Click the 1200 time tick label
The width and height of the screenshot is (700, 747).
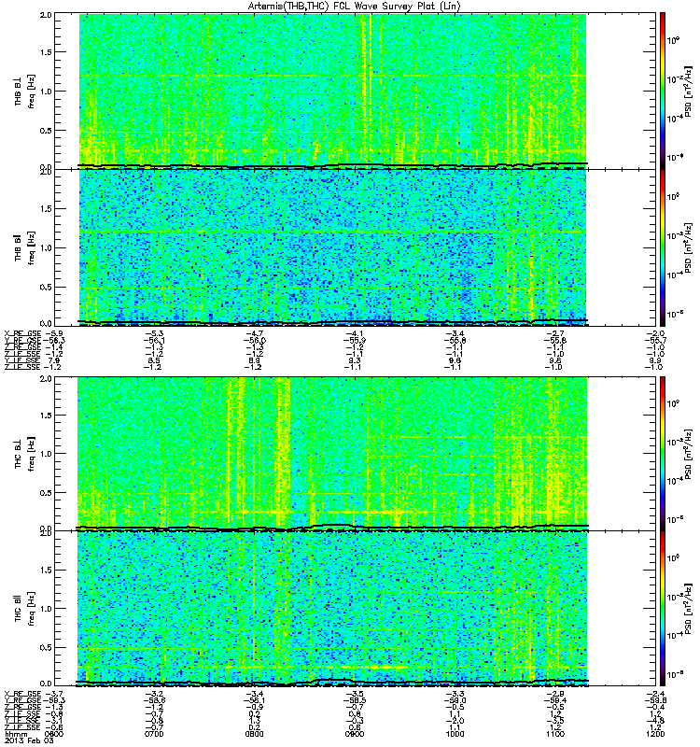pos(655,734)
